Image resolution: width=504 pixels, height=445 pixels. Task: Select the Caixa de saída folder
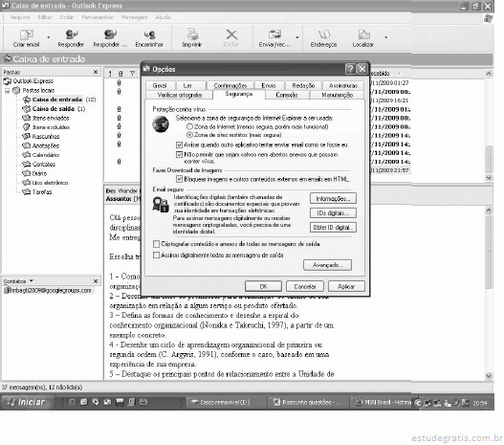click(x=54, y=109)
